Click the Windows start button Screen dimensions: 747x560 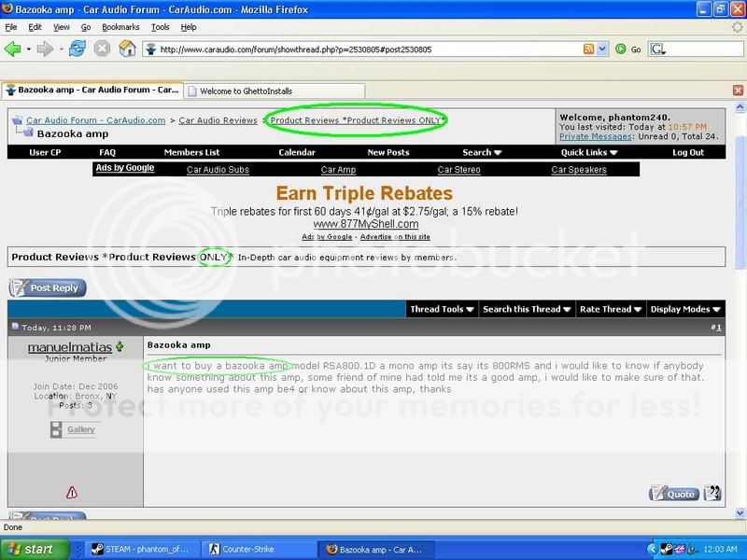35,549
